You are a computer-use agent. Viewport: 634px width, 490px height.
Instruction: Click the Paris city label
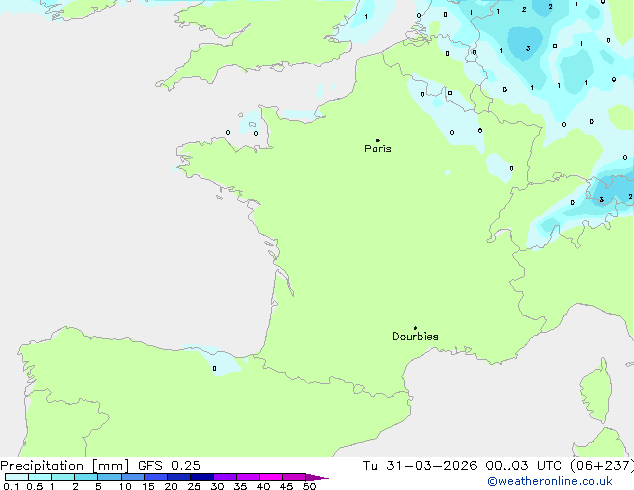coord(378,149)
